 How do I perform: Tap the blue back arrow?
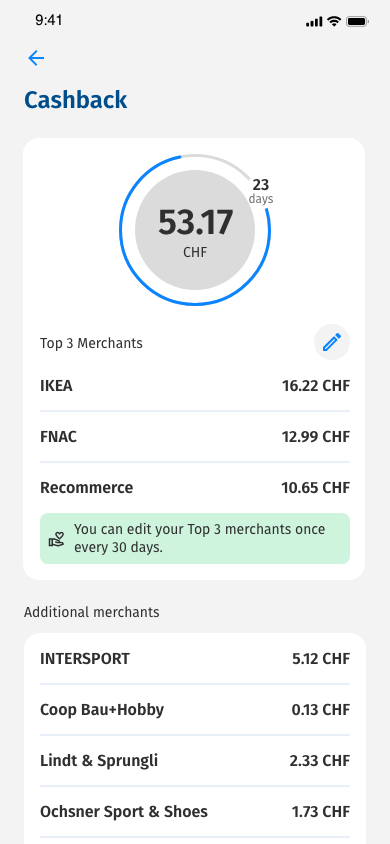pyautogui.click(x=36, y=58)
